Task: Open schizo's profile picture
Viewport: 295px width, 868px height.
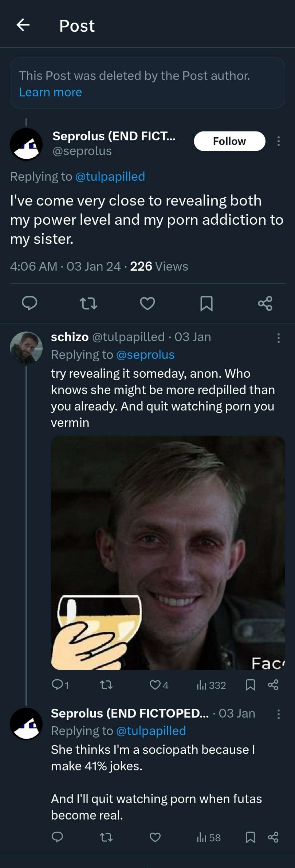Action: [26, 347]
